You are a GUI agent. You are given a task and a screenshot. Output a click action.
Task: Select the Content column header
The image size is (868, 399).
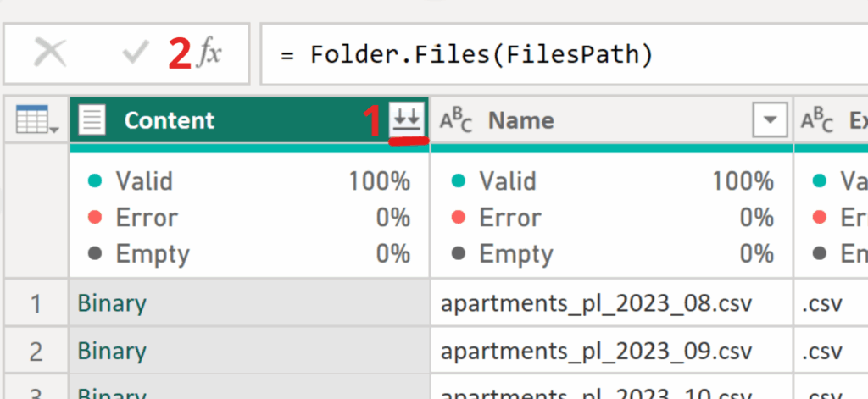212,121
